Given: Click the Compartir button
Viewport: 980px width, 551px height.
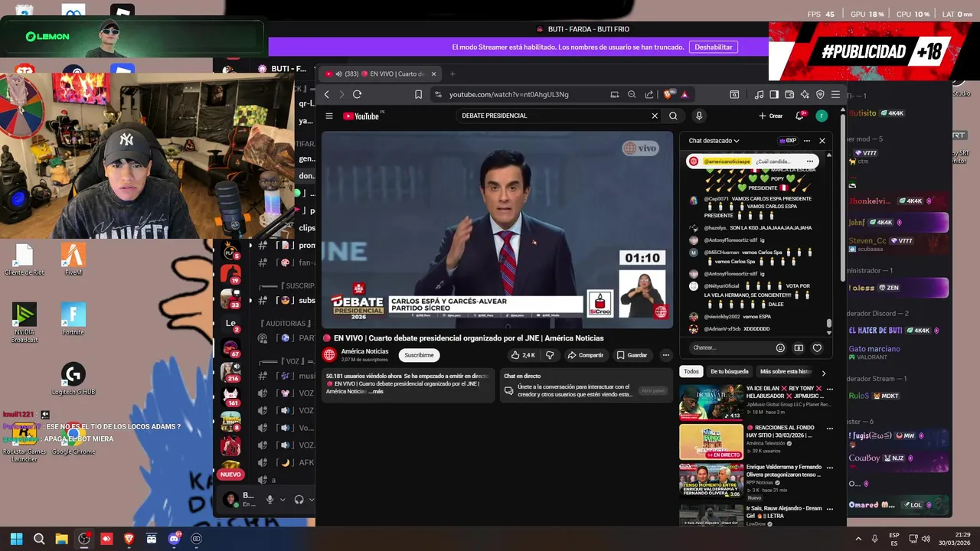Looking at the screenshot, I should coord(586,355).
